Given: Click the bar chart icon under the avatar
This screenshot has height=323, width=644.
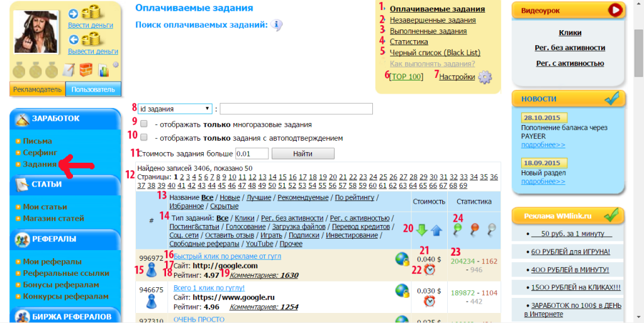Looking at the screenshot, I should (104, 70).
